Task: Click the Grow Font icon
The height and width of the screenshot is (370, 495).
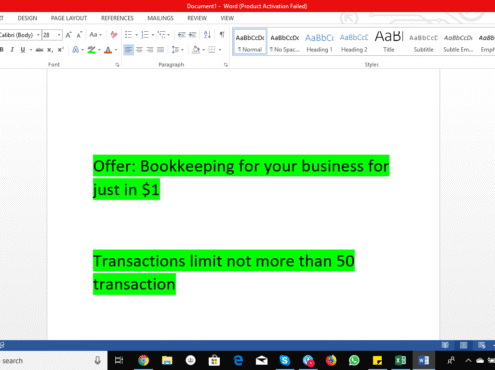Action: [68, 35]
